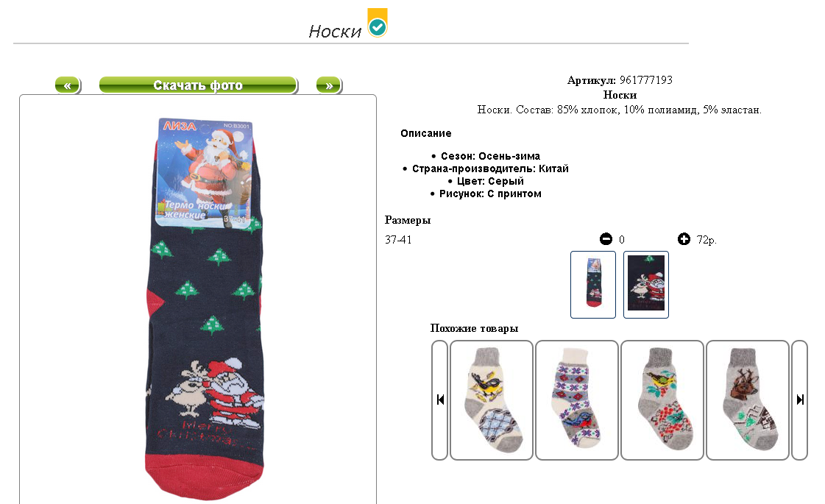Decrease quantity with the minus icon

click(x=606, y=239)
